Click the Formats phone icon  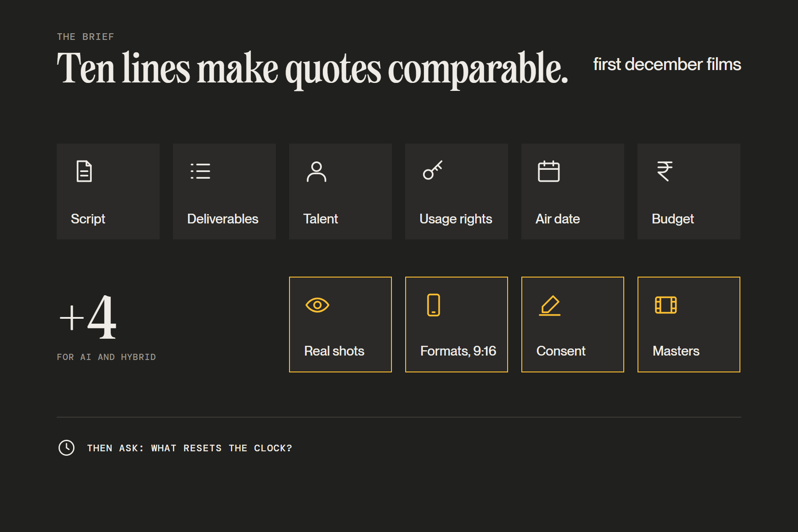pyautogui.click(x=434, y=305)
